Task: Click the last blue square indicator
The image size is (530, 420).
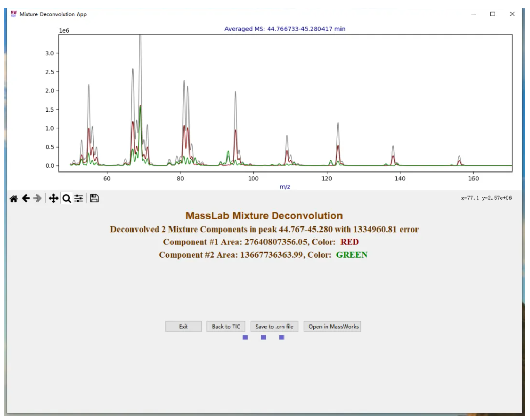Action: coord(281,337)
